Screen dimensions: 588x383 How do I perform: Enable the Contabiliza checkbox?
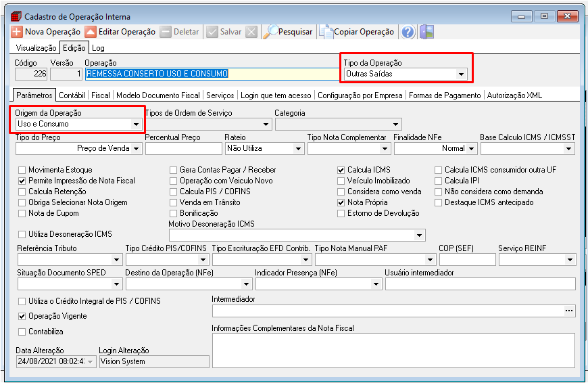(x=22, y=332)
